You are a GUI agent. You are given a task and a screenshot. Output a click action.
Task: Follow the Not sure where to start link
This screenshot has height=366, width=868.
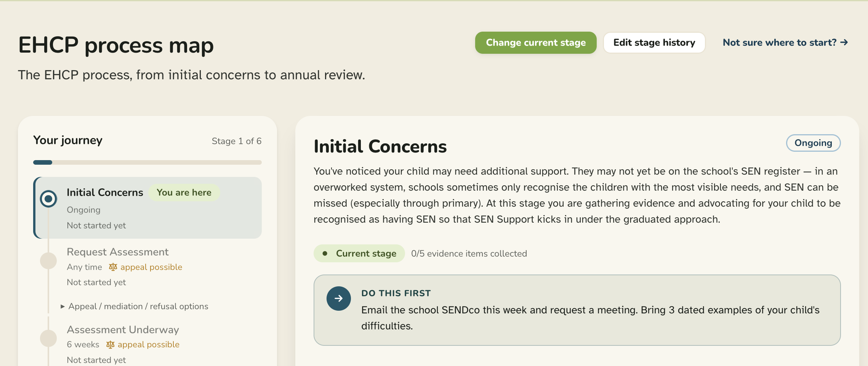point(785,43)
